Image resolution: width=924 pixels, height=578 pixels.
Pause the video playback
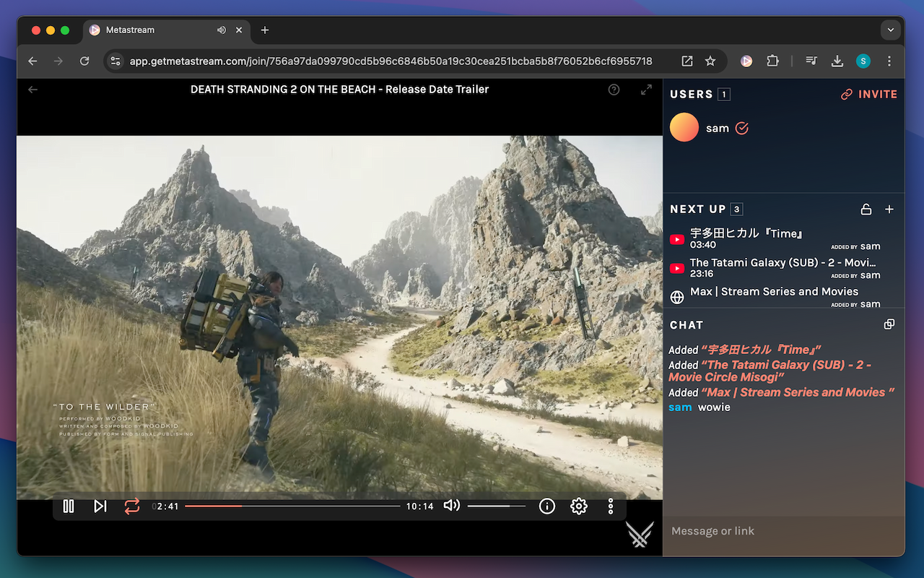(69, 506)
